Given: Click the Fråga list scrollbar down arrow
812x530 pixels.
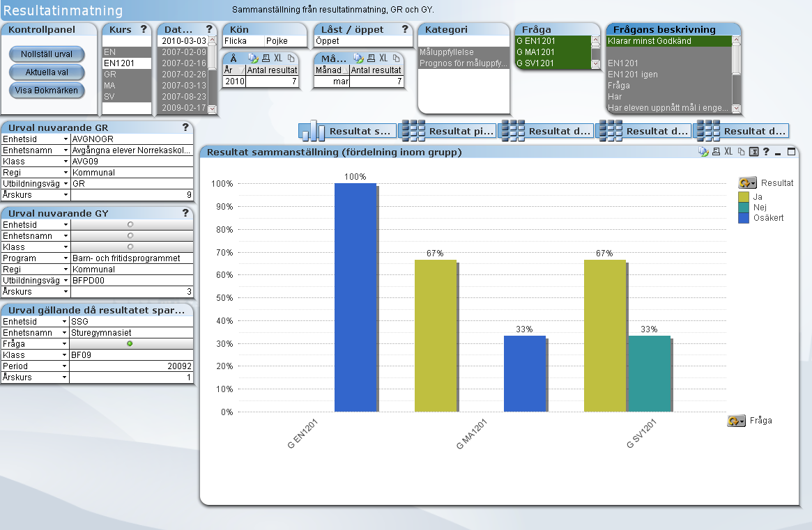Looking at the screenshot, I should [x=595, y=63].
